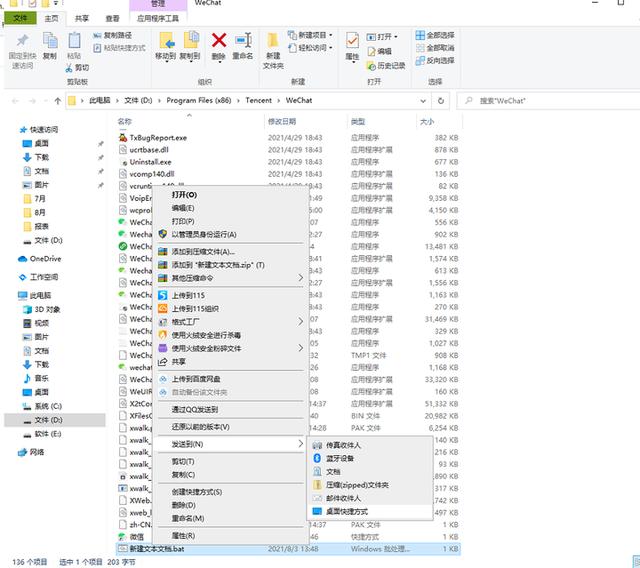Select 蓝牙设备 in send-to submenu
This screenshot has width=640, height=568.
(370, 459)
